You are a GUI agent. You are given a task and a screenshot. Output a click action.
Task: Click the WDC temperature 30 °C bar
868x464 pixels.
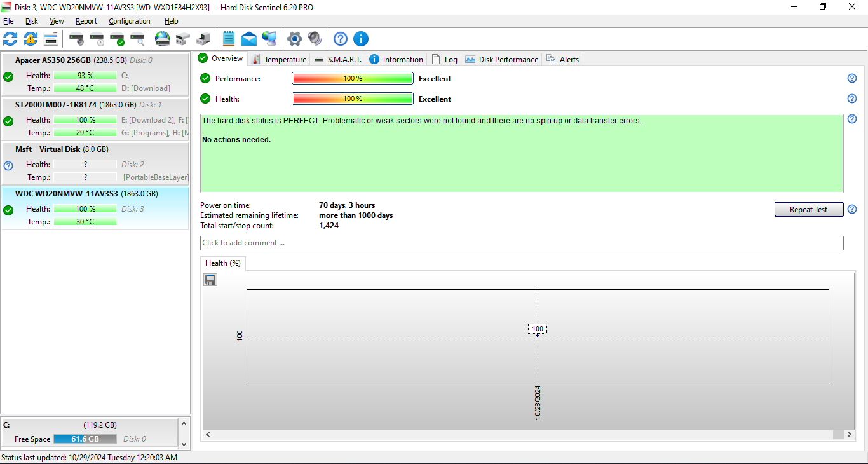click(x=85, y=222)
